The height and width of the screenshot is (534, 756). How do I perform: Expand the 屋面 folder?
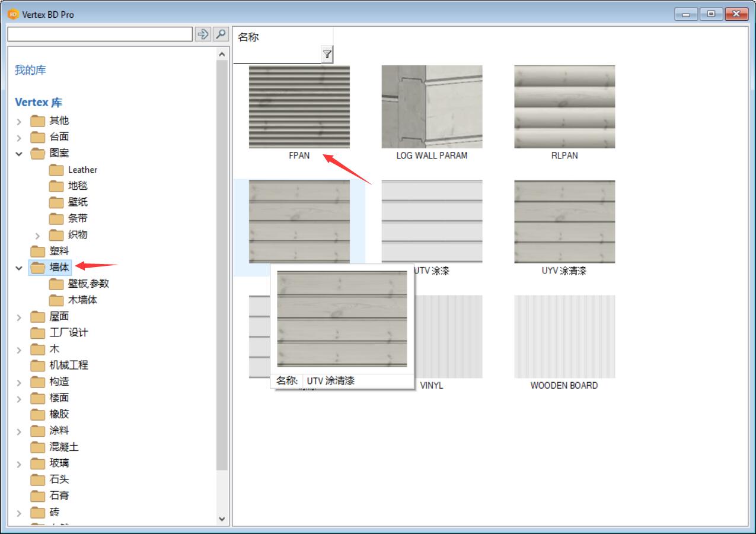[19, 317]
